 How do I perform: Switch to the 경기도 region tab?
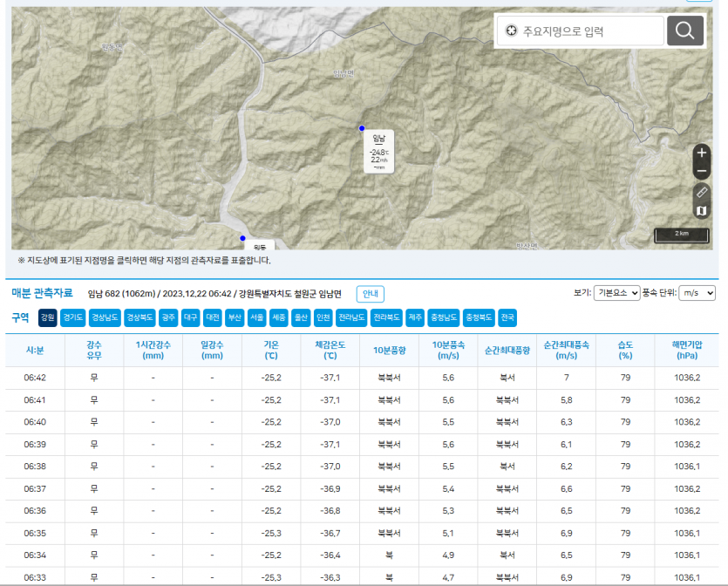[73, 317]
